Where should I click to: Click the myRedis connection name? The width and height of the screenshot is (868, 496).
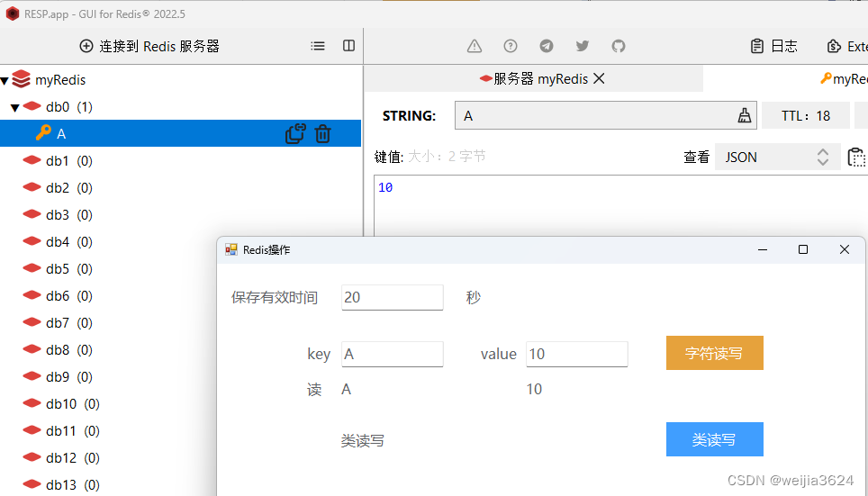[x=60, y=80]
